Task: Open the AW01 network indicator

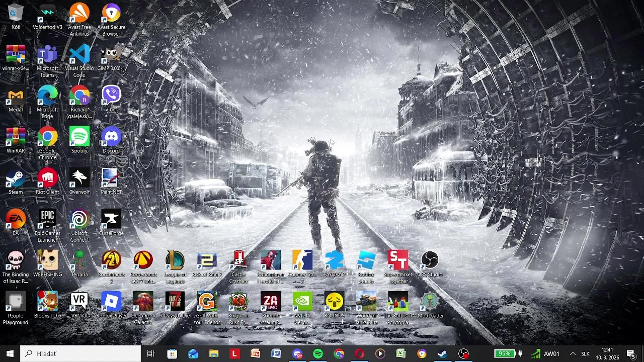Action: pyautogui.click(x=545, y=353)
